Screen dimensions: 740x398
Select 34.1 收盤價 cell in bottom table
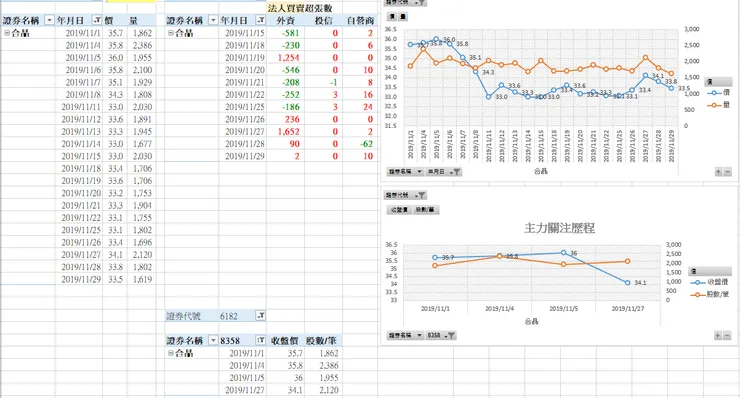[x=286, y=390]
